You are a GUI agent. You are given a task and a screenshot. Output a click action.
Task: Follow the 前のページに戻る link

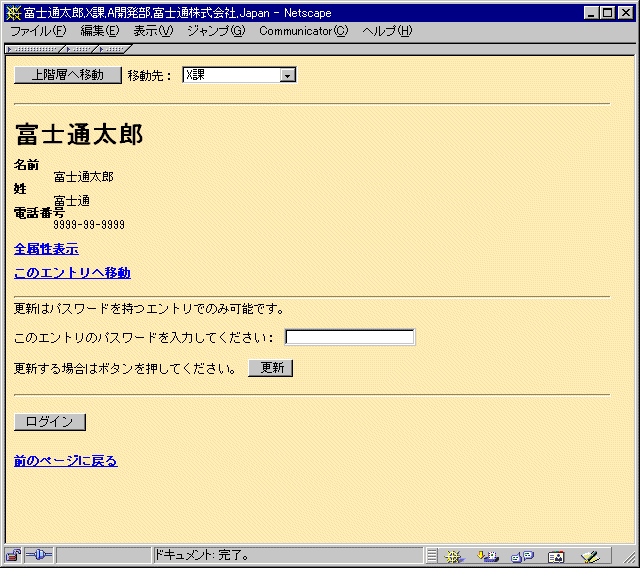66,461
